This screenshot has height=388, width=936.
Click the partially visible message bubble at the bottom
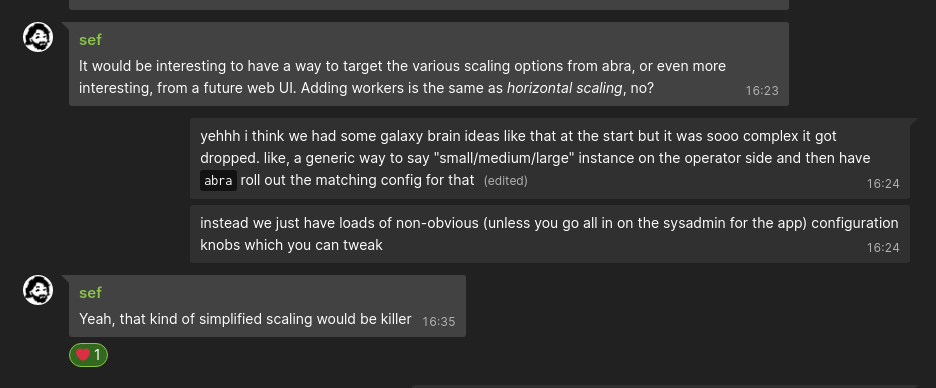[664, 386]
